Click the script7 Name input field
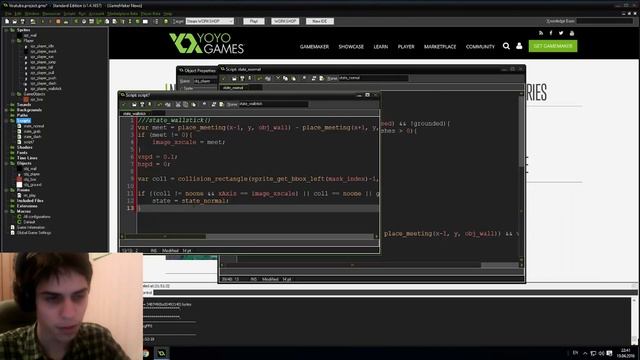This screenshot has height=360, width=640. 273,104
